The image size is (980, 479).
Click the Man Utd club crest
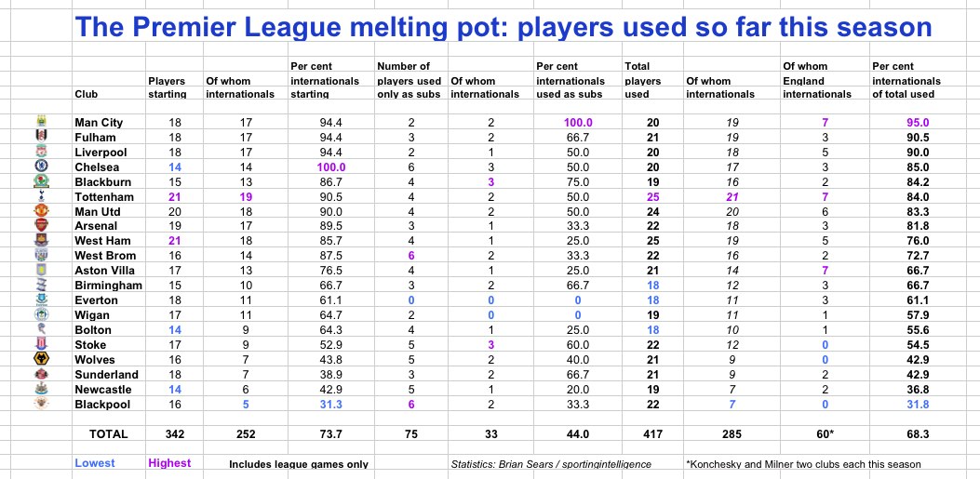41,210
